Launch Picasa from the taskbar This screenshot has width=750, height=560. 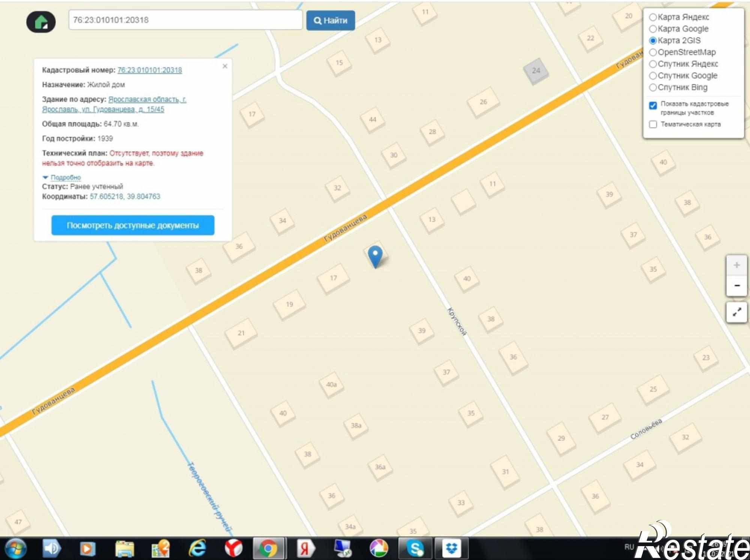[379, 549]
